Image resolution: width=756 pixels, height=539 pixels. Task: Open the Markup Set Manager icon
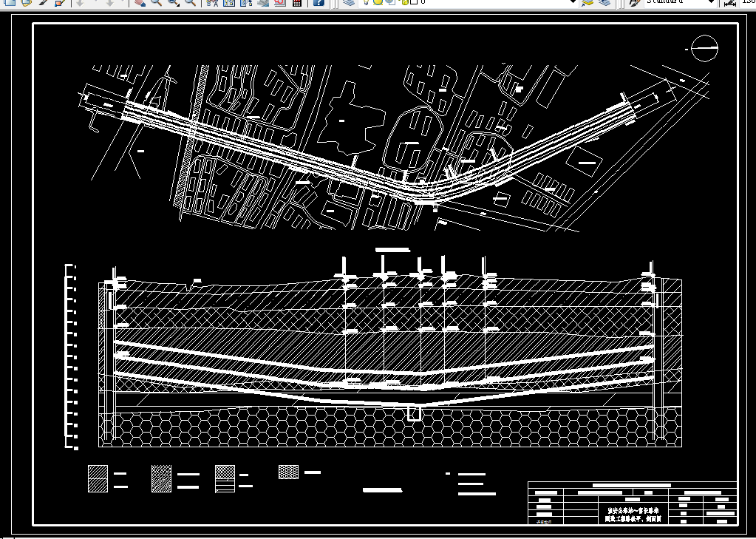click(x=279, y=2)
